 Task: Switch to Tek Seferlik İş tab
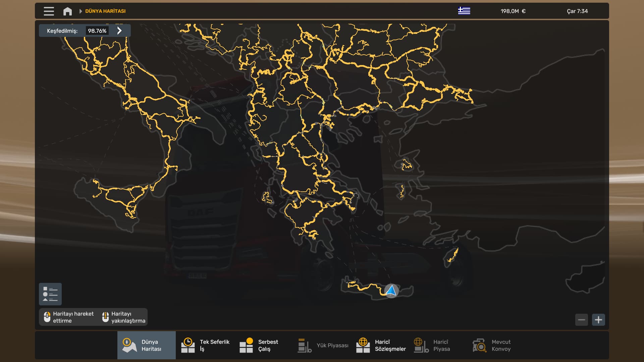click(205, 345)
